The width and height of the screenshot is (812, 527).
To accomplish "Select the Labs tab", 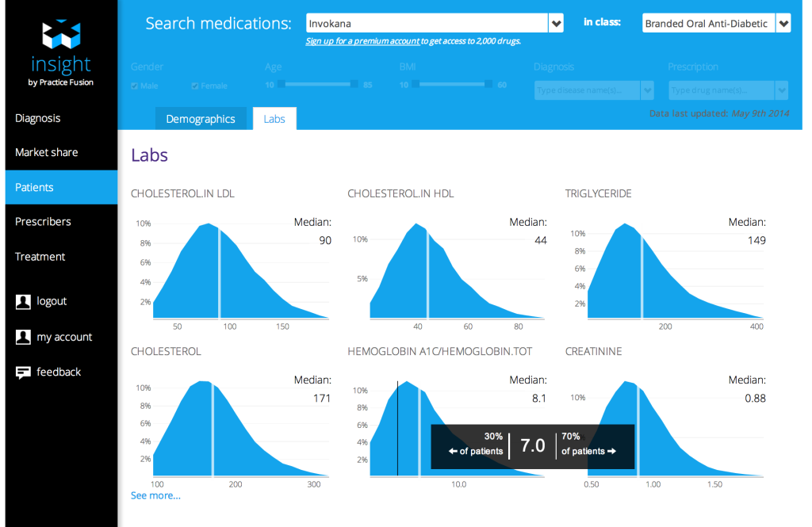I will [x=274, y=119].
